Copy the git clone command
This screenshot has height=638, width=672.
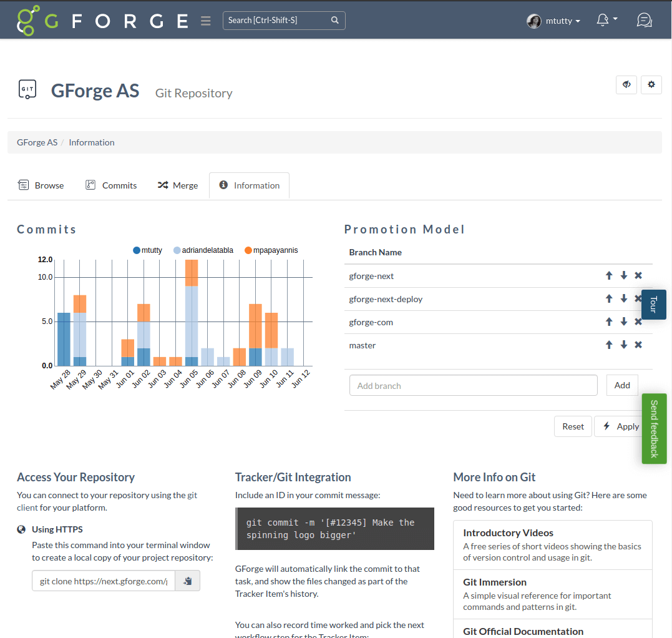(x=187, y=581)
